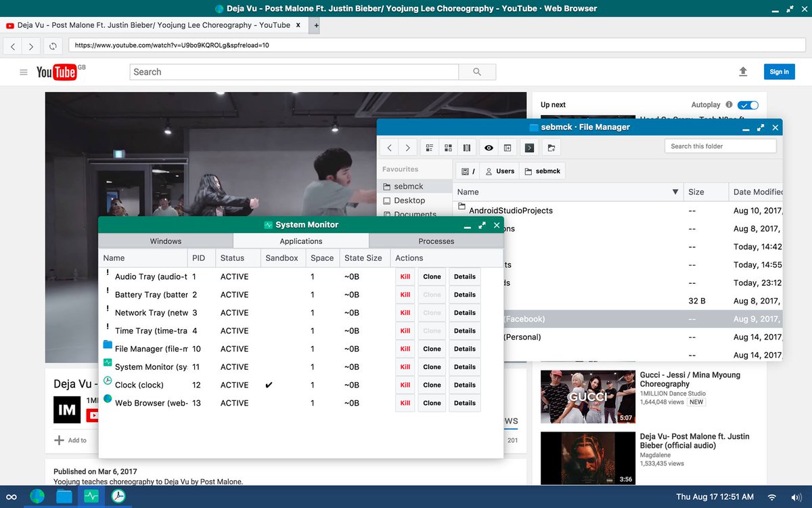Clone the Audio Tray application

coord(432,276)
